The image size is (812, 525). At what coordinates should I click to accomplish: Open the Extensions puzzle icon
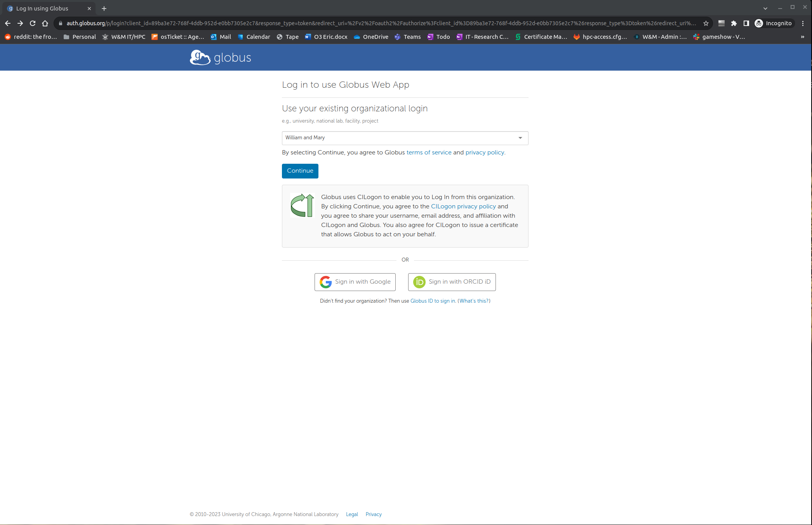[734, 23]
